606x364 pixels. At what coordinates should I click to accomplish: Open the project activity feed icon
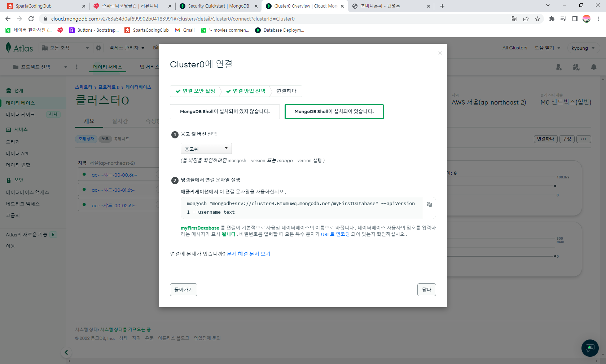coord(576,67)
